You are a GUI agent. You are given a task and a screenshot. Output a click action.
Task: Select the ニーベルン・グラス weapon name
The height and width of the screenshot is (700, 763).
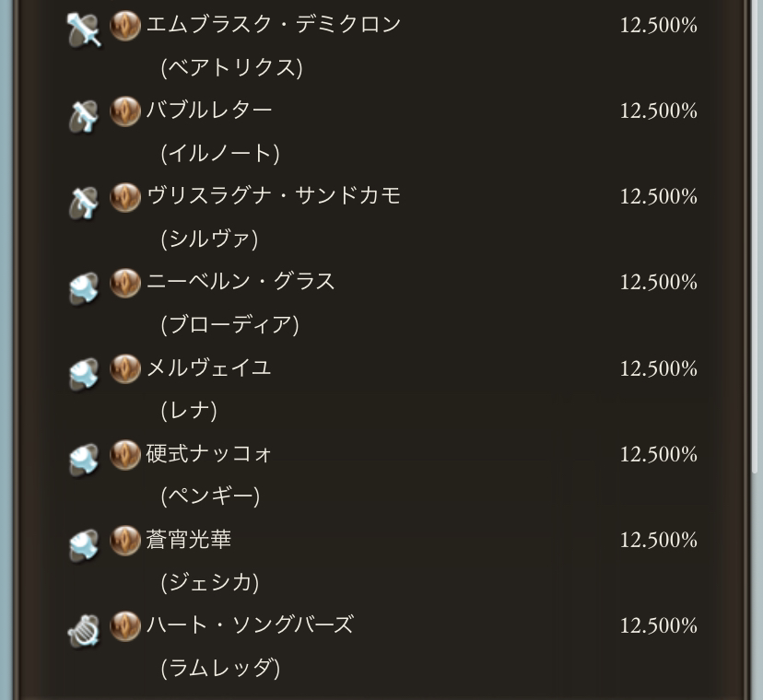click(241, 282)
